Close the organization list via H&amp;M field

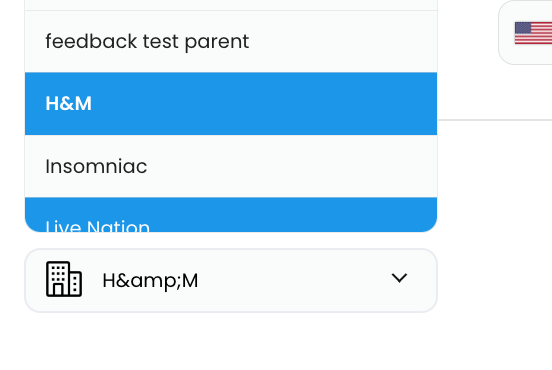231,281
